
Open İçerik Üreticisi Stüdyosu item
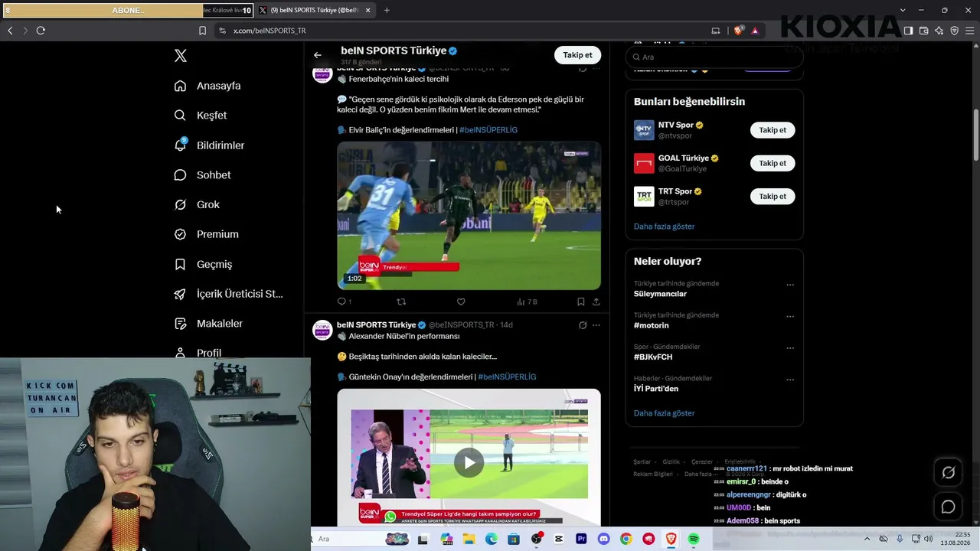coord(228,294)
